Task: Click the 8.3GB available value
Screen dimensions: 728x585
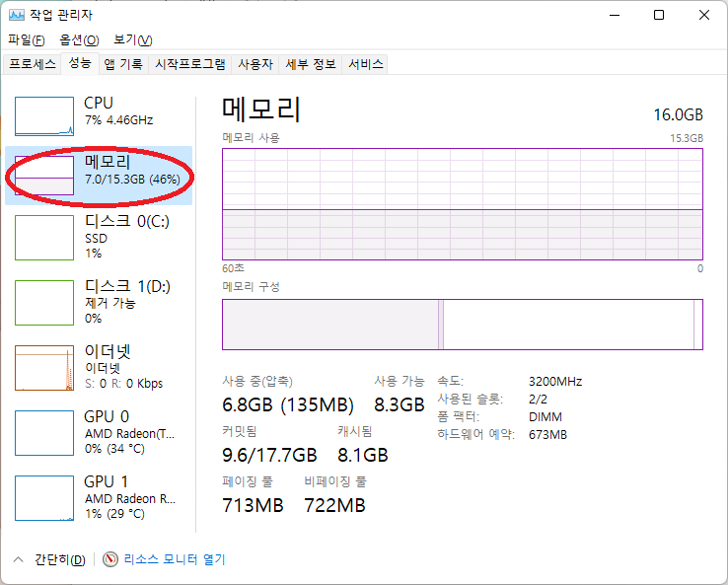Action: pos(400,404)
